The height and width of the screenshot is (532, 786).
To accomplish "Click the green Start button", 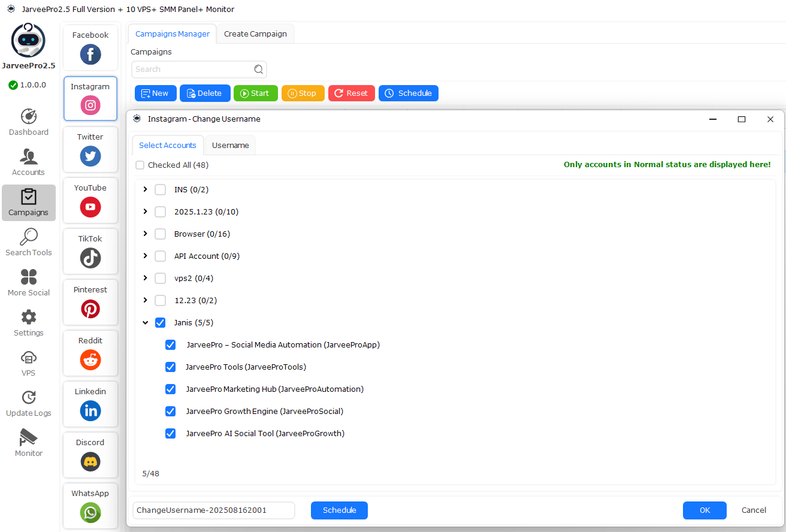I will coord(256,93).
